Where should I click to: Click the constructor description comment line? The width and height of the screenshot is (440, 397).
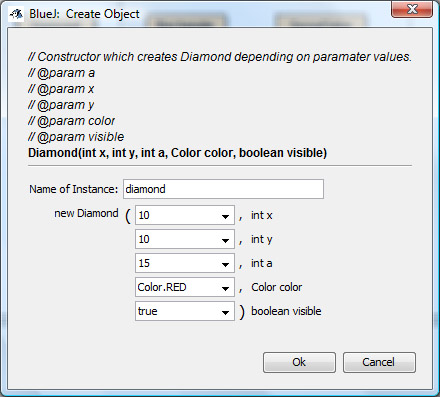[x=220, y=57]
